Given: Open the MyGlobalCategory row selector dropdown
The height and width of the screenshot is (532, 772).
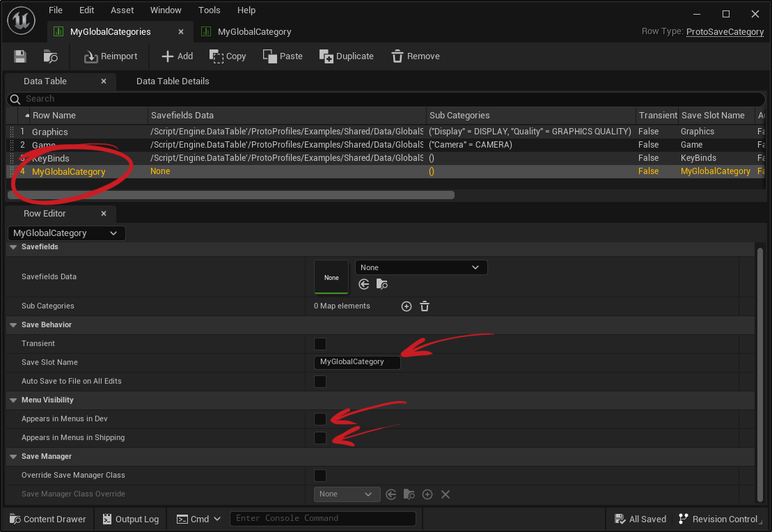Looking at the screenshot, I should [66, 233].
